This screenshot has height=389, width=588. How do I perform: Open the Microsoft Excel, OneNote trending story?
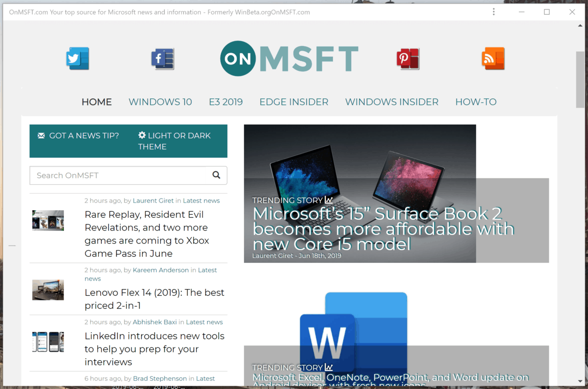point(390,380)
